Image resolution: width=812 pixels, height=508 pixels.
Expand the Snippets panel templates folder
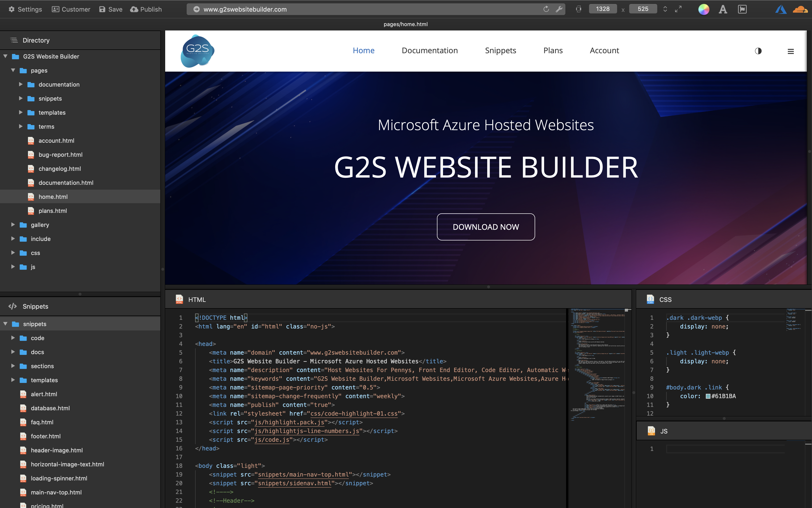[x=13, y=380]
